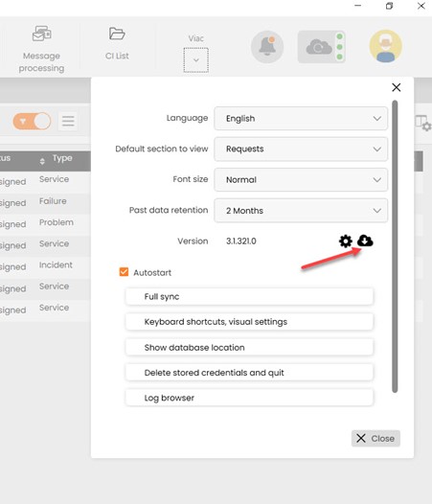Click the settings dialog vertical scrollbar

[395, 246]
